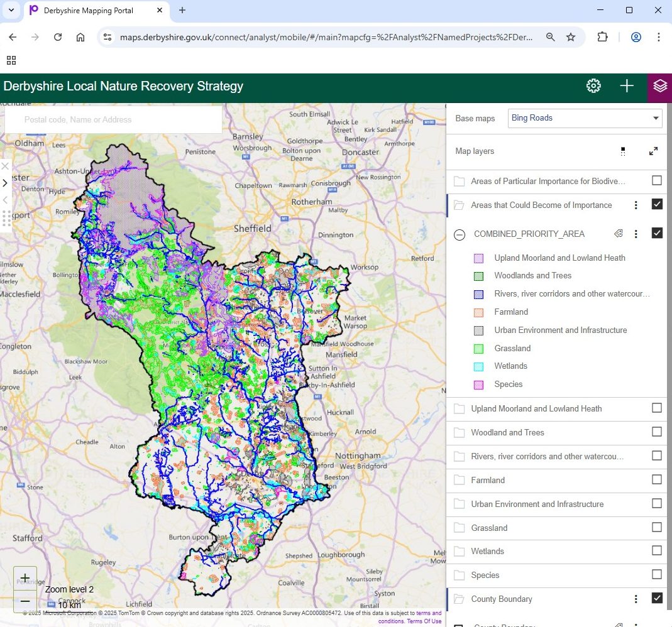Screen dimensions: 672x627
Task: Zoom out on the map
Action: 25,601
